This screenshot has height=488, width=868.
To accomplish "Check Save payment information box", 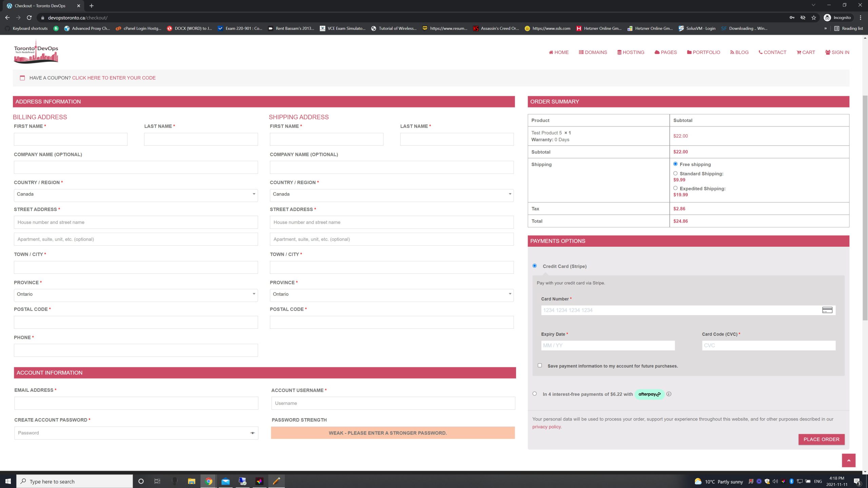I will click(x=540, y=365).
